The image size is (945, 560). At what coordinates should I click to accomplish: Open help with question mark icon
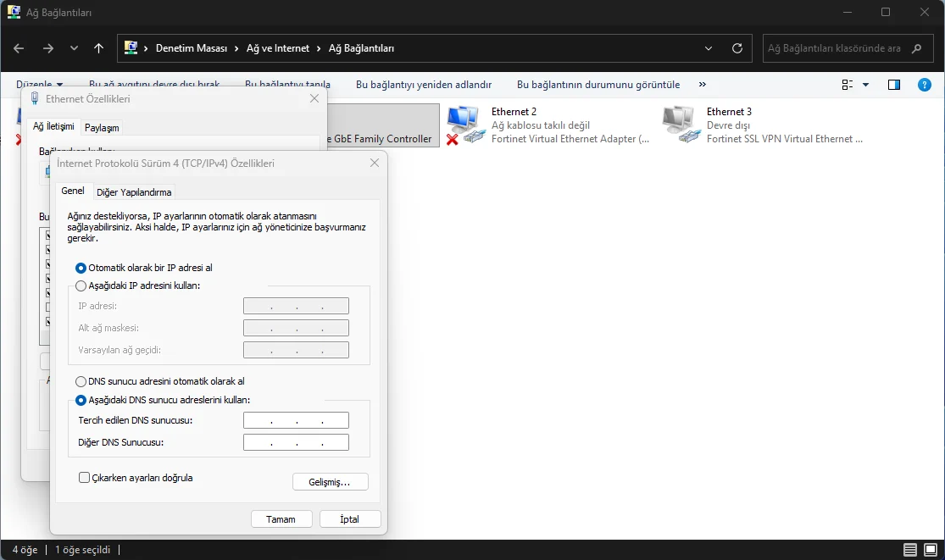tap(924, 85)
